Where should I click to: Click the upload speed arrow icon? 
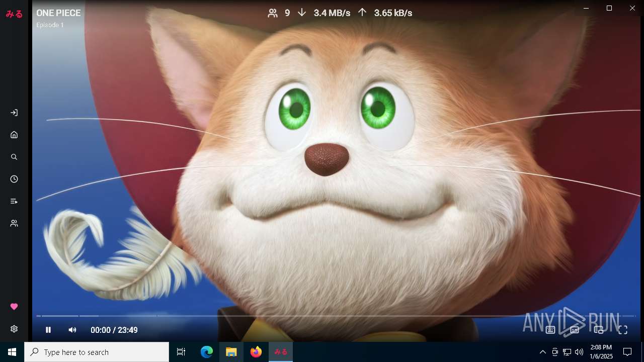[362, 13]
